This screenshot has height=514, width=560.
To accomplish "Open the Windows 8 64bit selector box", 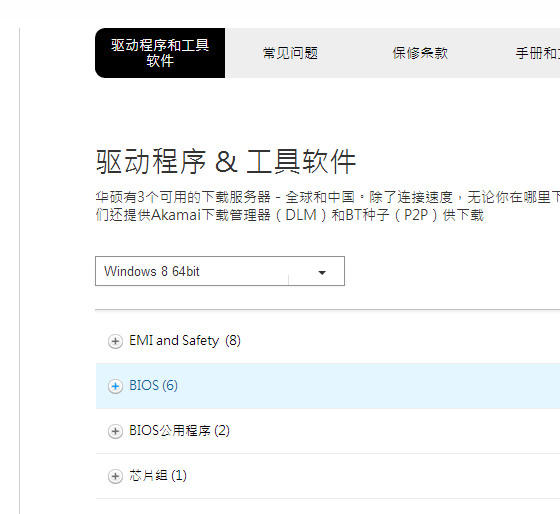I will (220, 271).
